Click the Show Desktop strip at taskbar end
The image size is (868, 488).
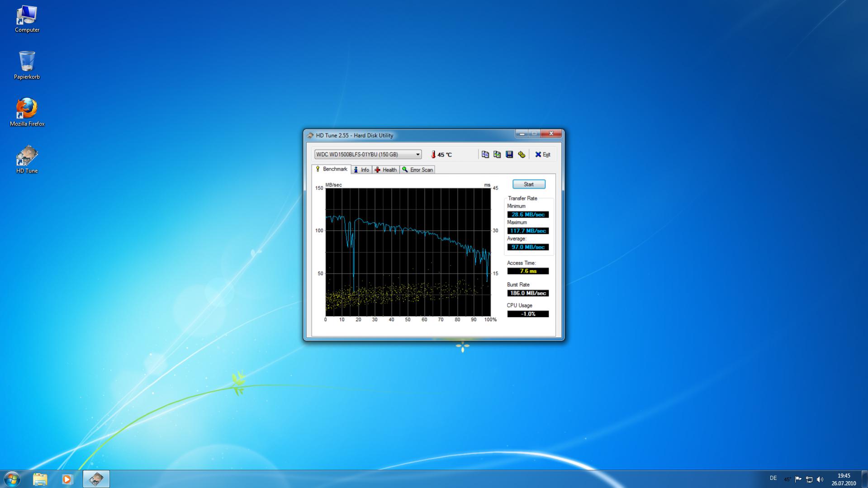tap(864, 479)
